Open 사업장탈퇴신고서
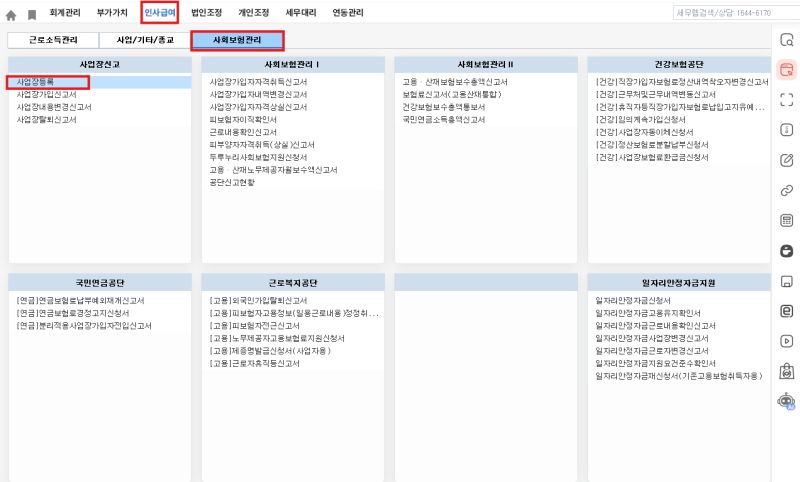The height and width of the screenshot is (482, 800). 46,120
